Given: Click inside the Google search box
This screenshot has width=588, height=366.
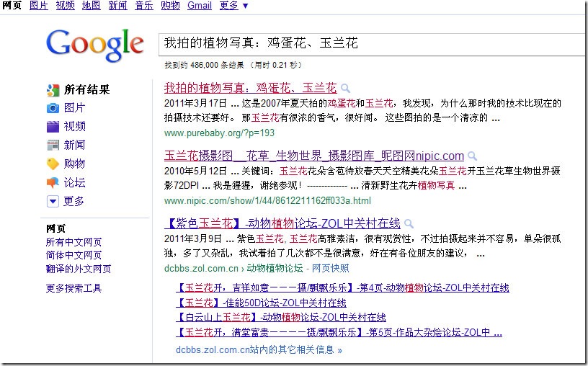Looking at the screenshot, I should pos(371,44).
